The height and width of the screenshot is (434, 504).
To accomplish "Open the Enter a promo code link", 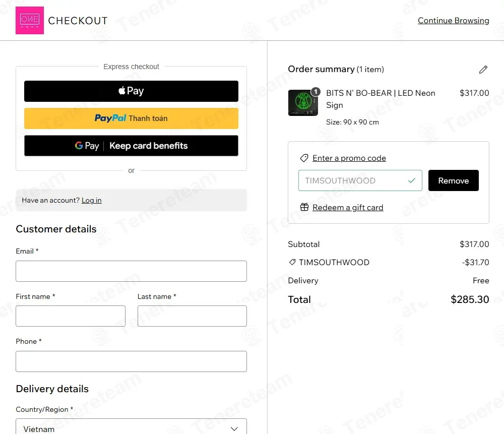I will coord(349,158).
